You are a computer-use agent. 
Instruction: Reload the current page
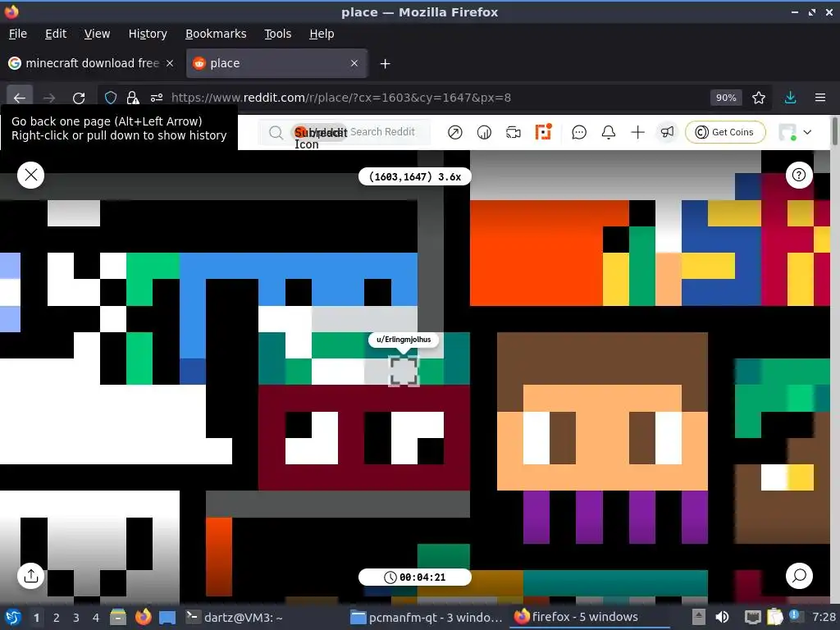(x=79, y=98)
